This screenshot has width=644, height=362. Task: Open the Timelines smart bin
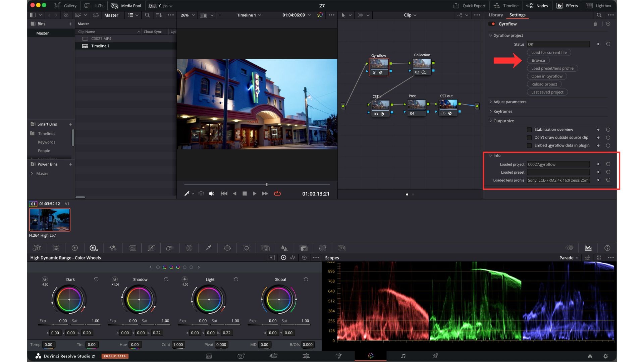(47, 133)
